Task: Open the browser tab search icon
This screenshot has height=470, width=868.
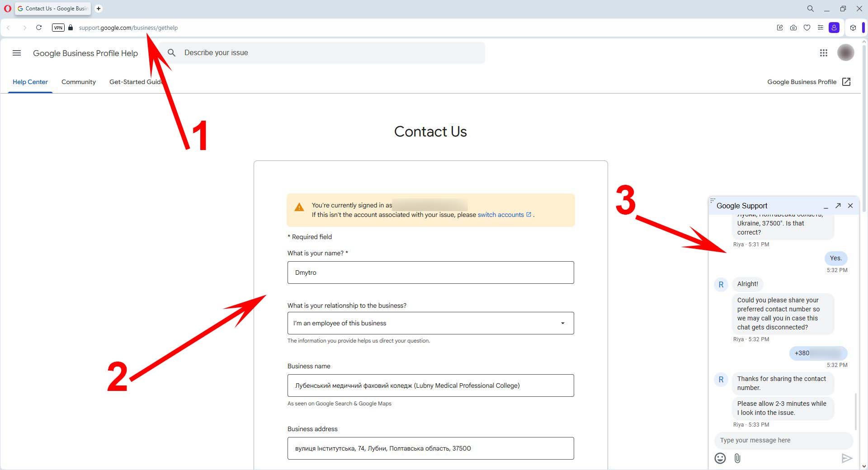Action: tap(810, 8)
